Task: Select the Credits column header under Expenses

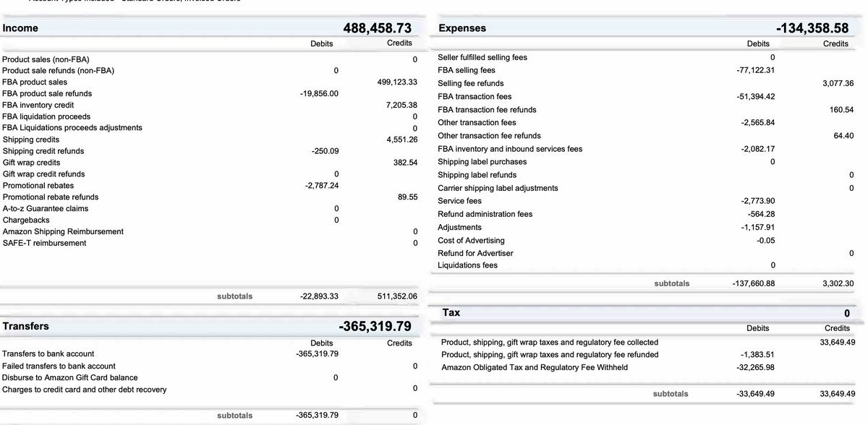Action: (x=835, y=44)
